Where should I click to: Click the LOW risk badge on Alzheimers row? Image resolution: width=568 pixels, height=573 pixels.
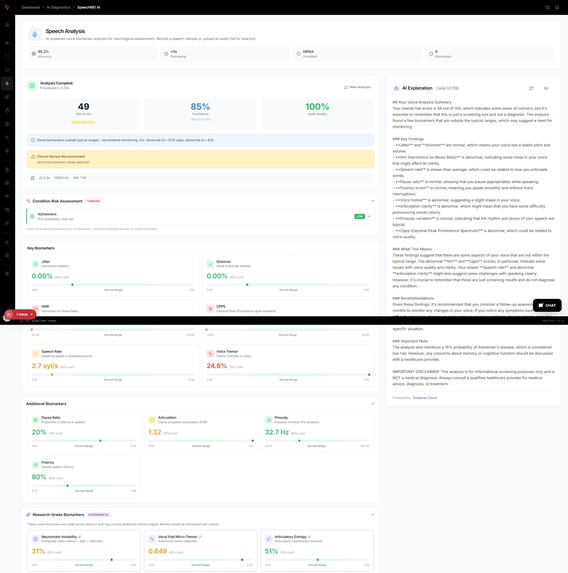360,216
